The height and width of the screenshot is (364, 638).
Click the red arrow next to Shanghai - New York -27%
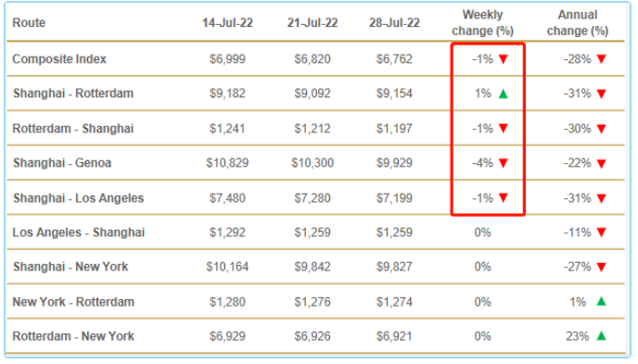pyautogui.click(x=602, y=268)
